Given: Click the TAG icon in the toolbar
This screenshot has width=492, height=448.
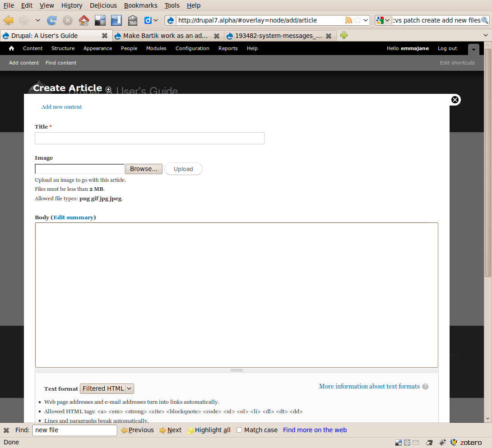Looking at the screenshot, I should pyautogui.click(x=132, y=20).
